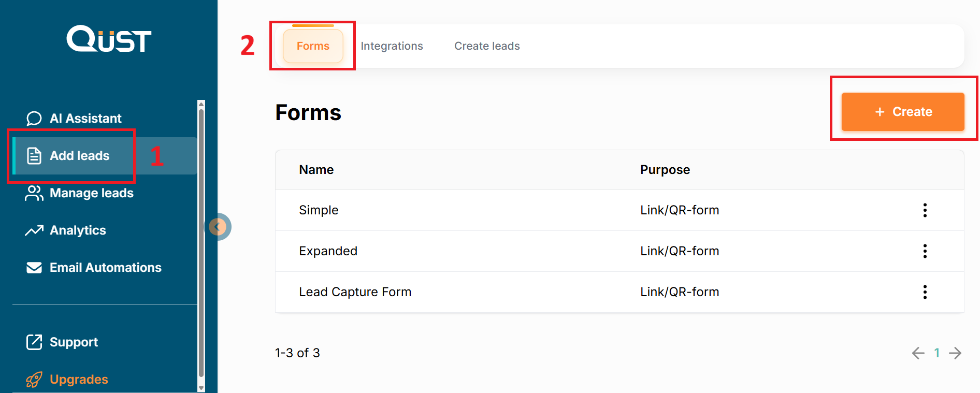Open options menu for Lead Capture Form
The height and width of the screenshot is (393, 980).
coord(925,292)
